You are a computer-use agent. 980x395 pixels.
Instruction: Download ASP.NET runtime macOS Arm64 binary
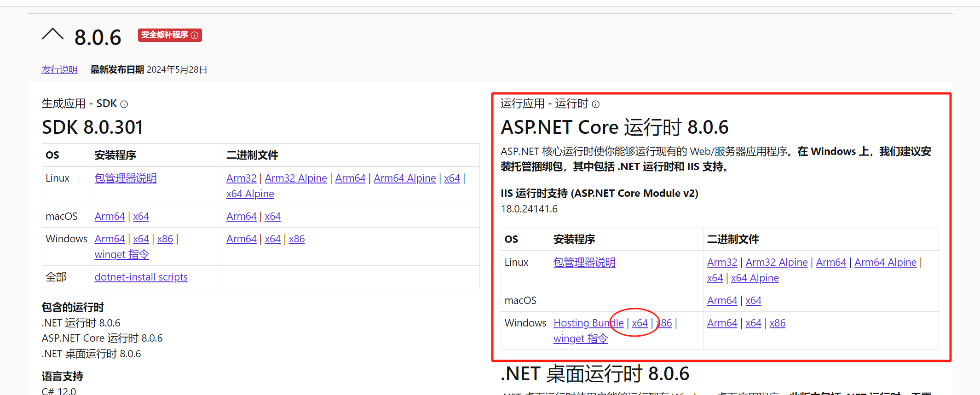point(722,300)
